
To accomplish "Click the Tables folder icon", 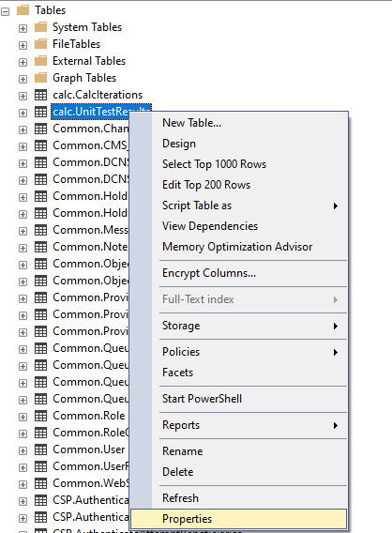I will click(23, 10).
